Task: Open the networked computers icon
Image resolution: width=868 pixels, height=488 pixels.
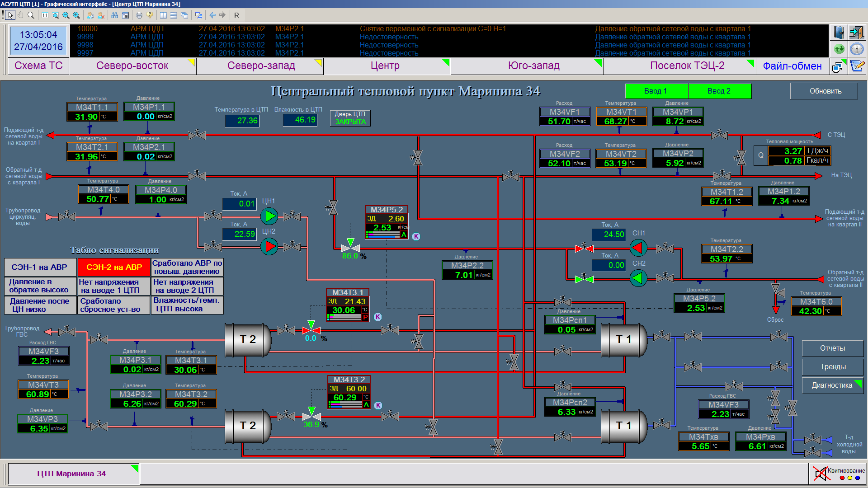Action: (x=838, y=66)
